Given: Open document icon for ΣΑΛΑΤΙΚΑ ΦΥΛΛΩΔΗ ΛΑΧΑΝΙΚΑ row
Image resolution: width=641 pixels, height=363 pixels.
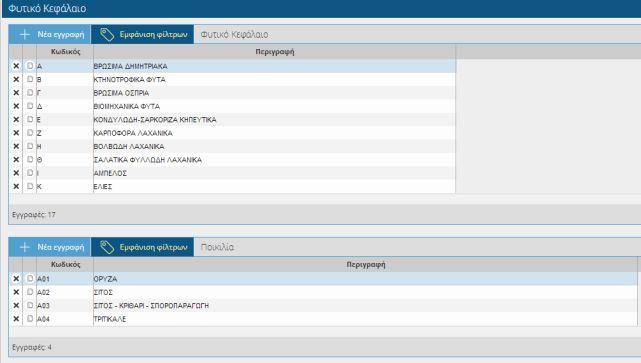Looking at the screenshot, I should coord(30,159).
